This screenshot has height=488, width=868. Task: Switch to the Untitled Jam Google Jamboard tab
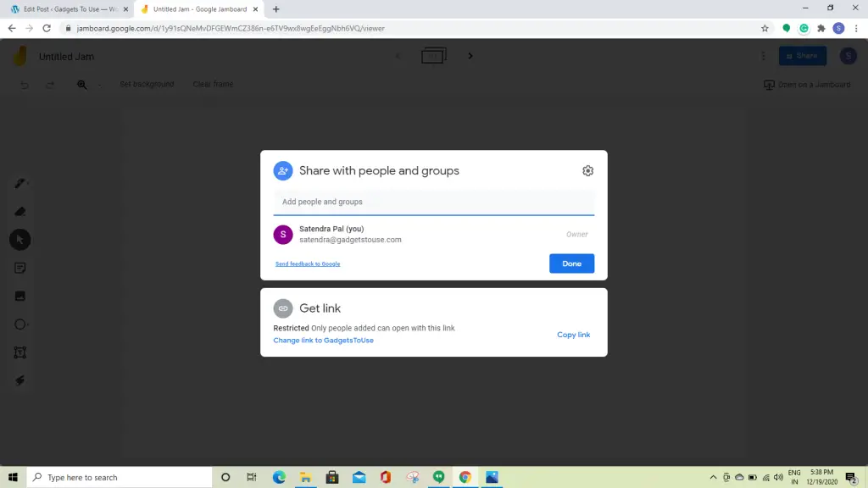tap(199, 9)
